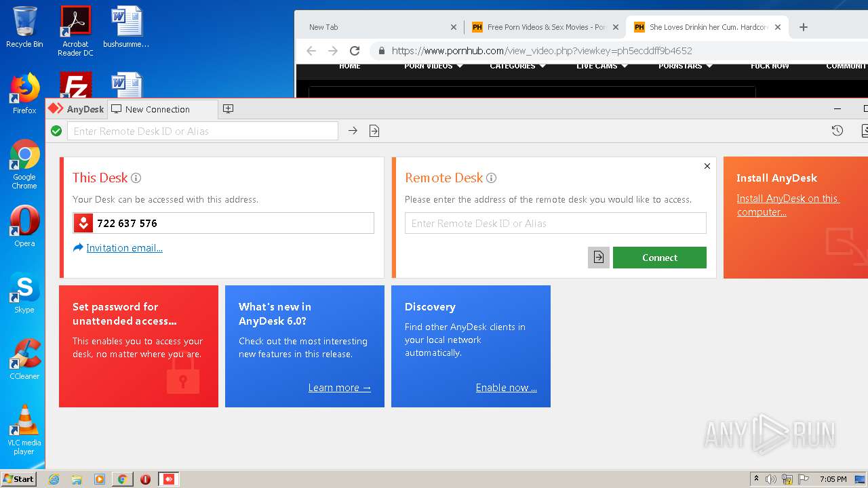Open the HOME menu on the webpage

(350, 66)
